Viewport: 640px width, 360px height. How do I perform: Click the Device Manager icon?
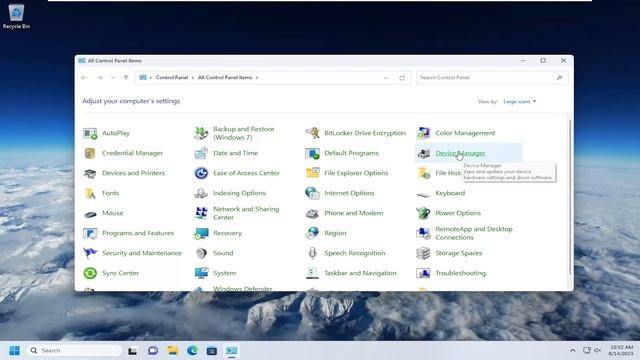423,153
